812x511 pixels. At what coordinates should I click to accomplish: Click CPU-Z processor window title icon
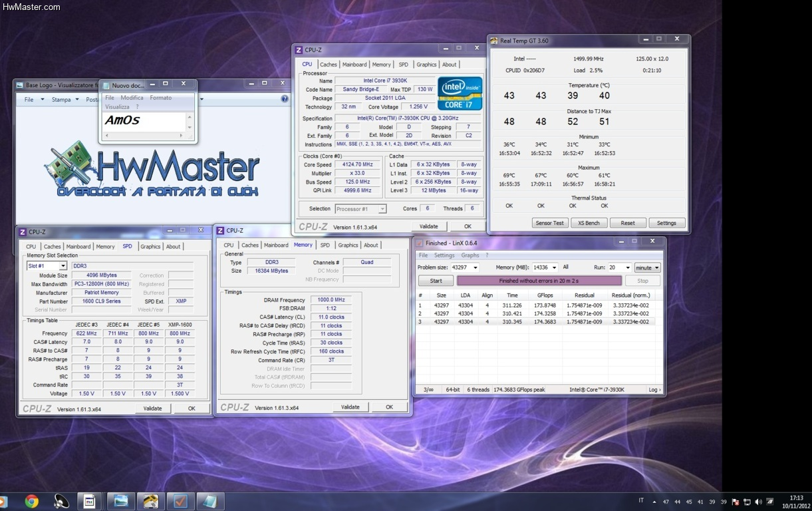tap(299, 50)
